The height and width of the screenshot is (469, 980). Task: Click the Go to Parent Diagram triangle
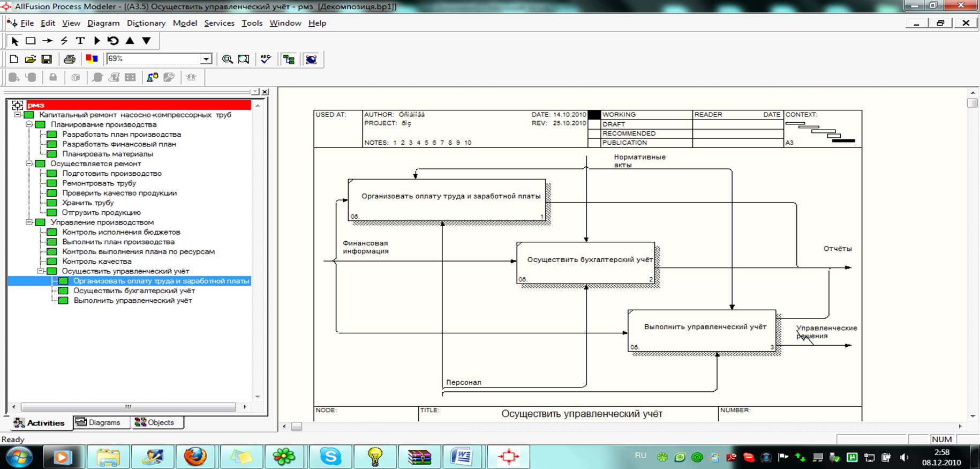tap(130, 41)
